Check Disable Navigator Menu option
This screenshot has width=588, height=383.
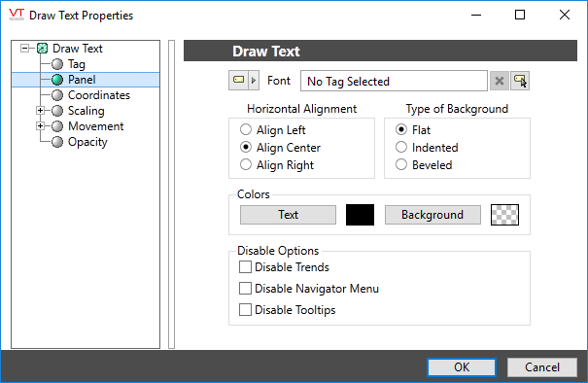click(x=245, y=289)
